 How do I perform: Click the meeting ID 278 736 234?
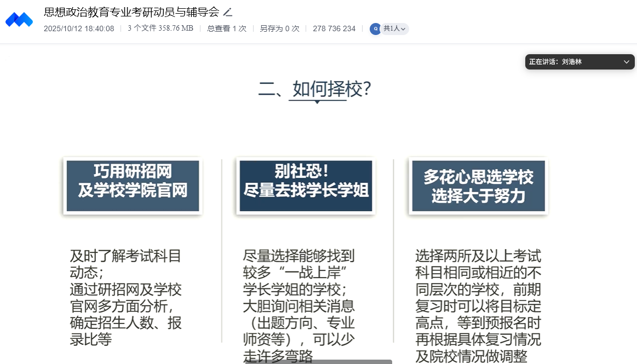pyautogui.click(x=334, y=28)
